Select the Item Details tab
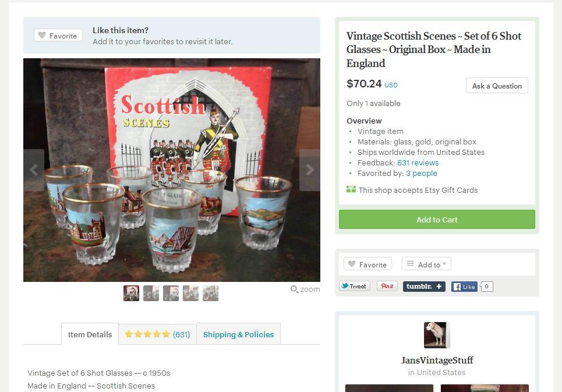The height and width of the screenshot is (392, 562). [90, 334]
